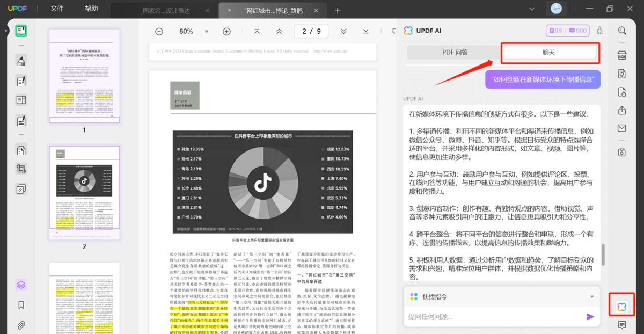Open the attachments paperclip icon
Screen dimensions: 644x334
click(21, 325)
